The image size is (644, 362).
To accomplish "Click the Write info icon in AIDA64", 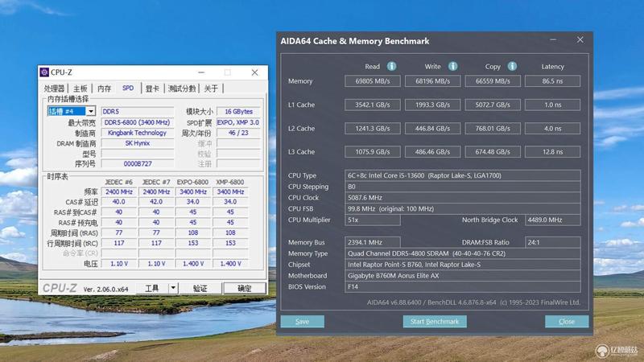I will click(452, 66).
